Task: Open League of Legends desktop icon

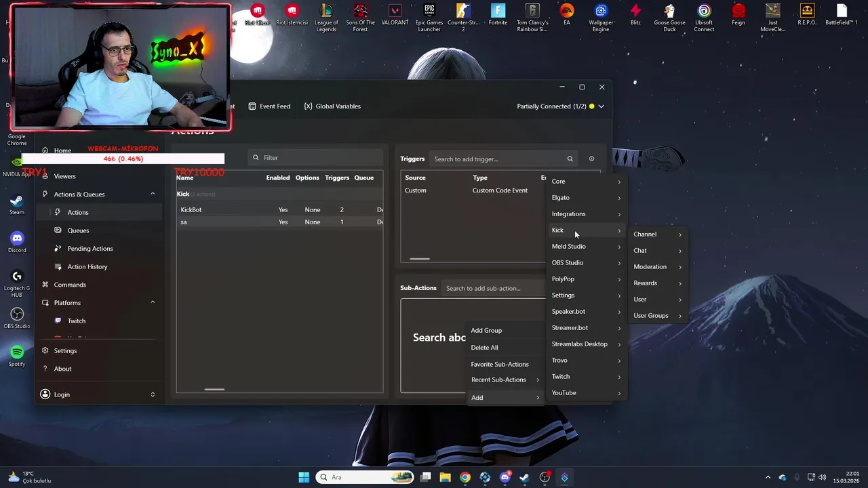Action: 326,18
